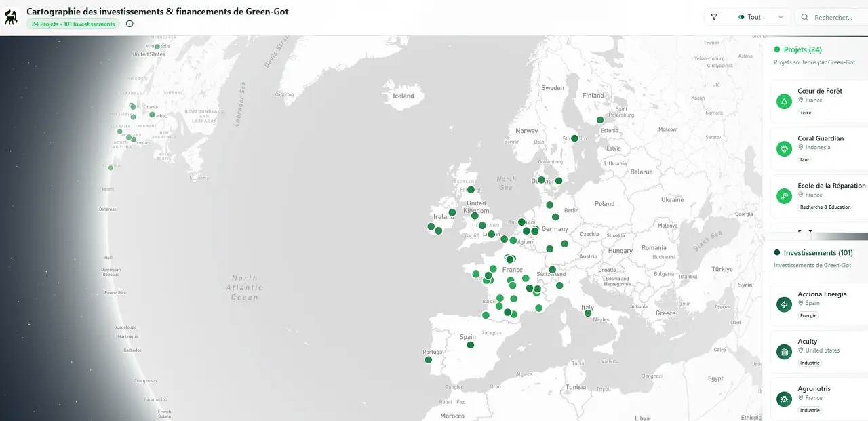The image size is (868, 421).
Task: Click the map marker at Stockholm, Sweden
Action: click(x=574, y=138)
